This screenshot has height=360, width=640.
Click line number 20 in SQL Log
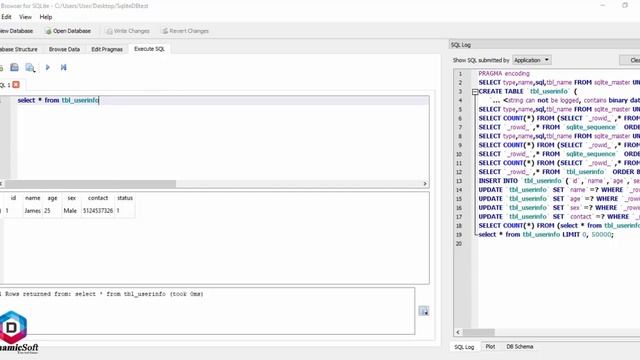459,244
